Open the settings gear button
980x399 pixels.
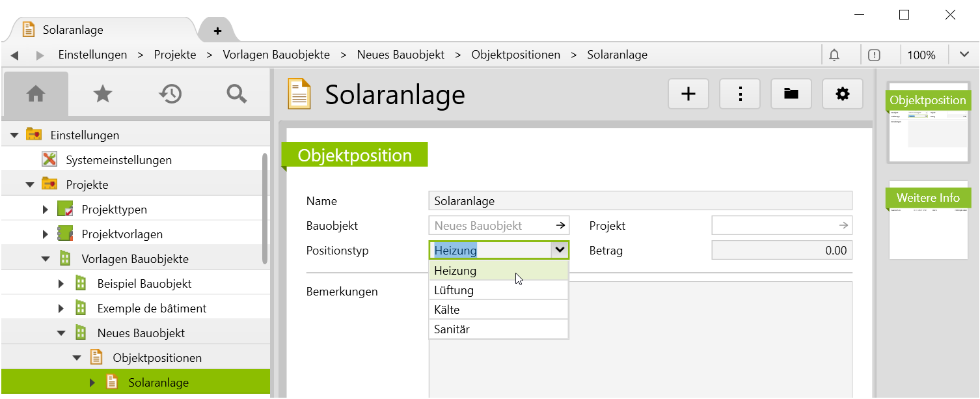[x=843, y=94]
